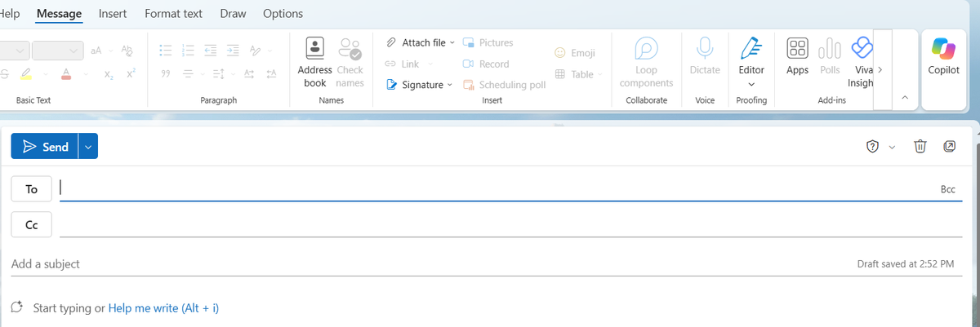
Task: Insert Pictures into the message
Action: pyautogui.click(x=488, y=42)
